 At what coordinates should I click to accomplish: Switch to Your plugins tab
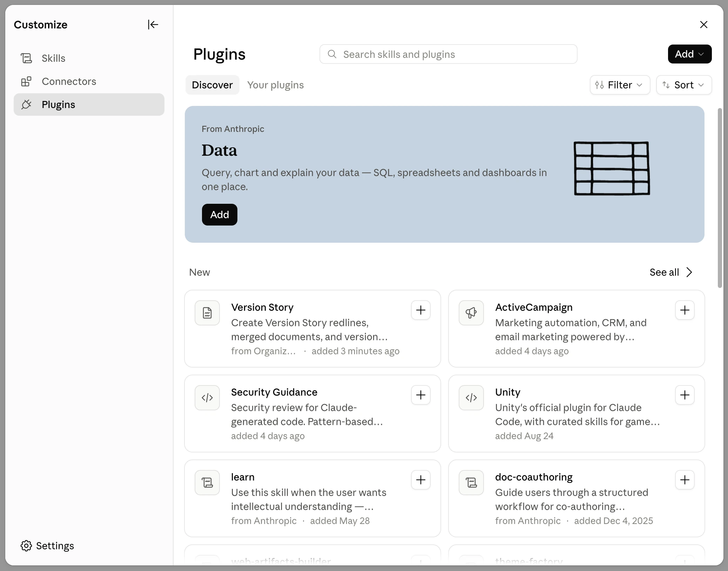click(275, 85)
